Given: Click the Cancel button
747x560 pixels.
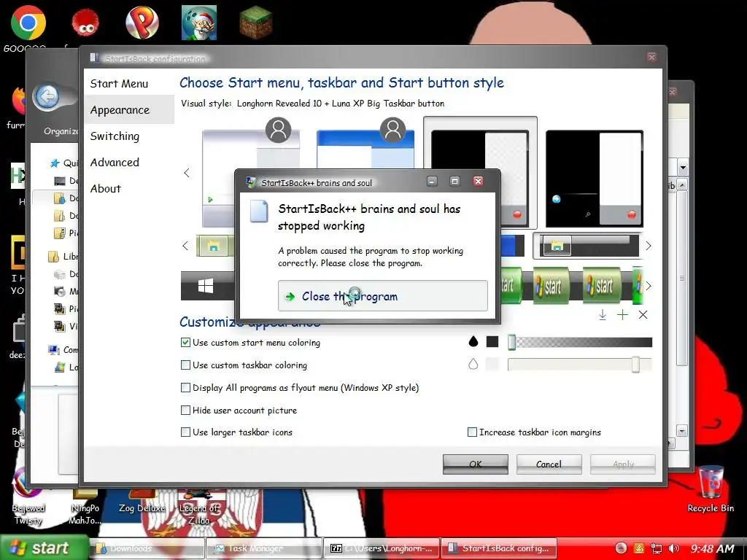Looking at the screenshot, I should pyautogui.click(x=549, y=464).
